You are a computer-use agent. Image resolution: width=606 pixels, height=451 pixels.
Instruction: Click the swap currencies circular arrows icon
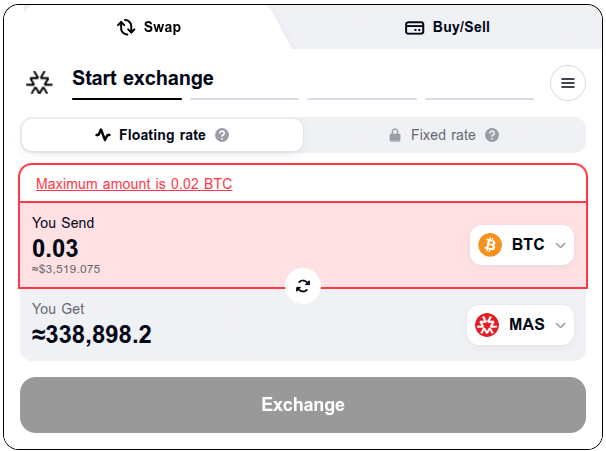pos(303,286)
